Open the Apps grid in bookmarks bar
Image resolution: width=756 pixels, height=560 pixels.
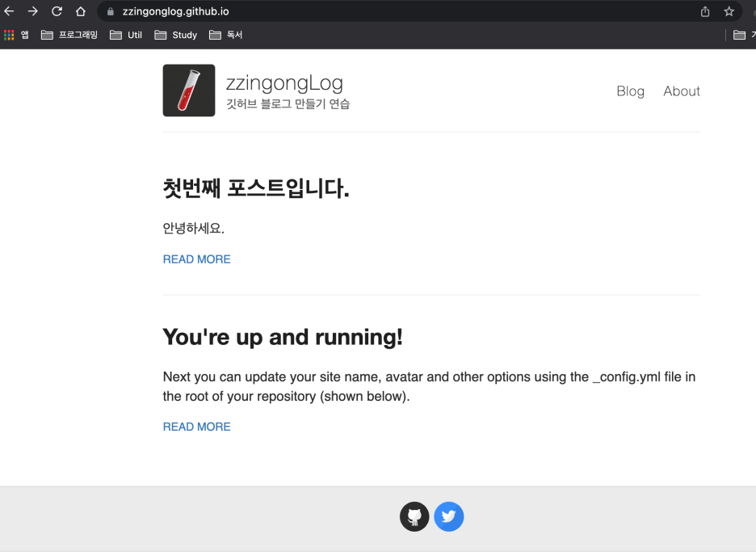coord(16,35)
